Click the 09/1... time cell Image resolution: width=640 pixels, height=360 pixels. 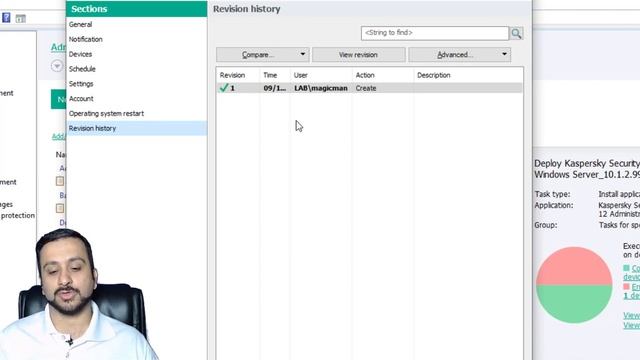[275, 88]
